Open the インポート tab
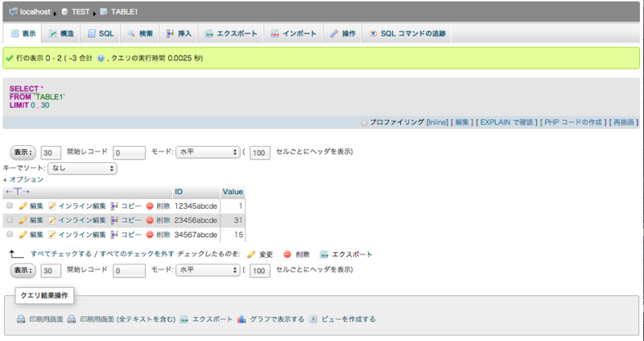 [x=293, y=33]
